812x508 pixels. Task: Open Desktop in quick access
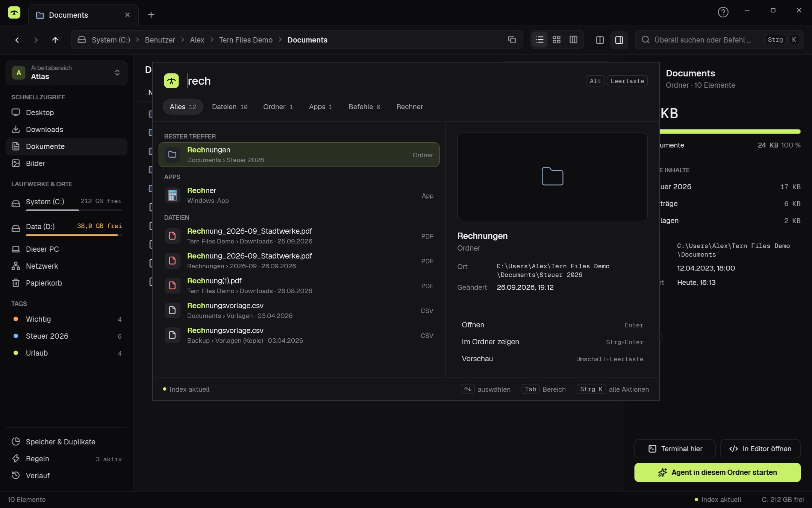coord(67,113)
